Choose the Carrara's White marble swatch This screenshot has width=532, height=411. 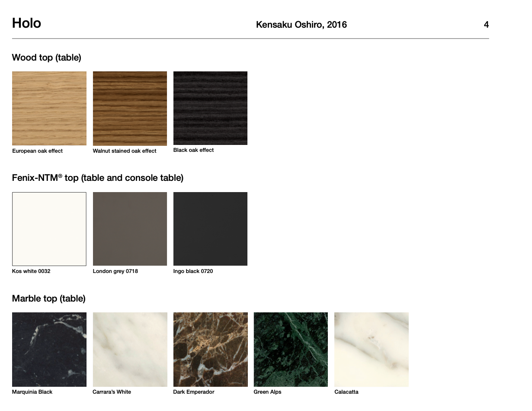tap(130, 350)
